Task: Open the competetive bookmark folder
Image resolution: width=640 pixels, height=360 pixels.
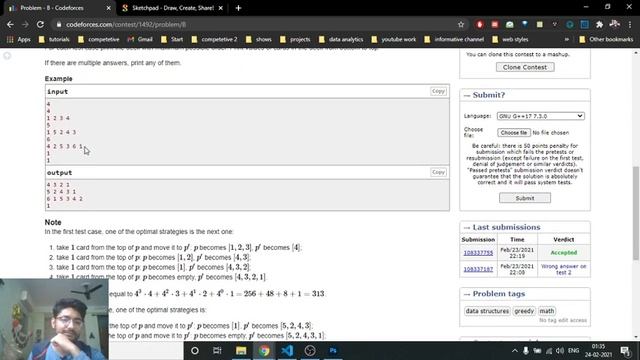Action: tap(98, 39)
